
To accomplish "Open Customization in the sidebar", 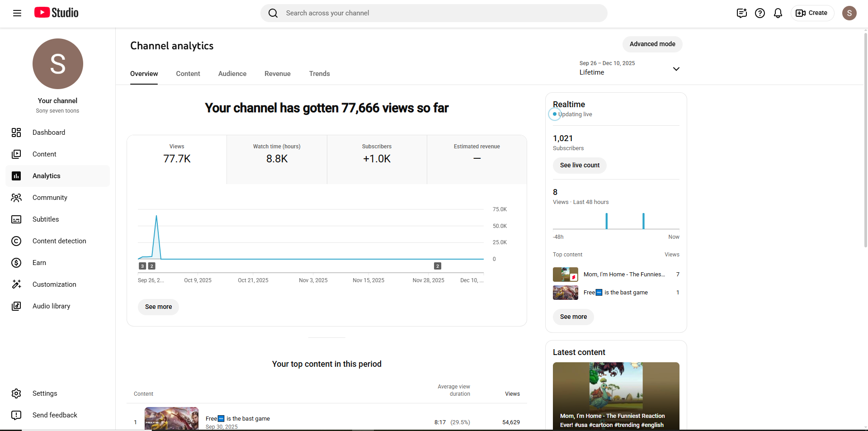I will tap(54, 284).
